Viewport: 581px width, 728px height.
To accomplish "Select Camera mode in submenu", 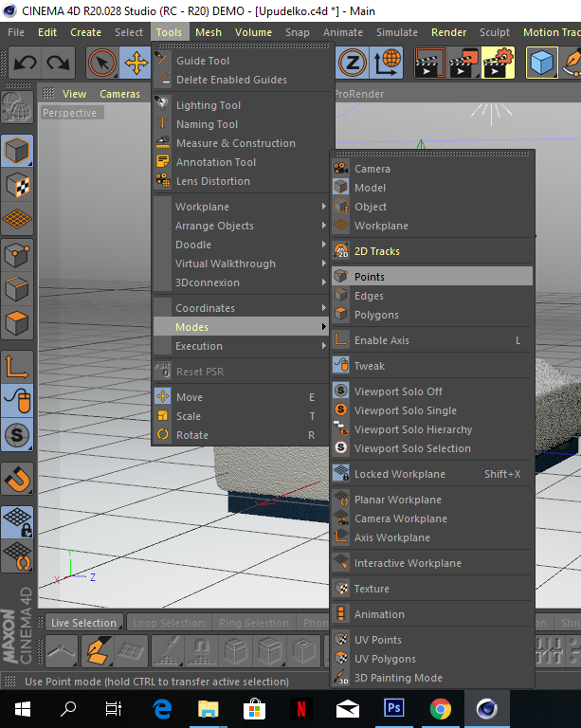I will [432, 169].
